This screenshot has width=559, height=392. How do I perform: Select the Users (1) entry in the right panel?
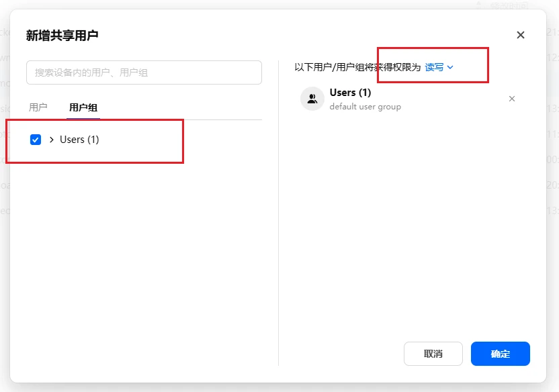tap(350, 93)
